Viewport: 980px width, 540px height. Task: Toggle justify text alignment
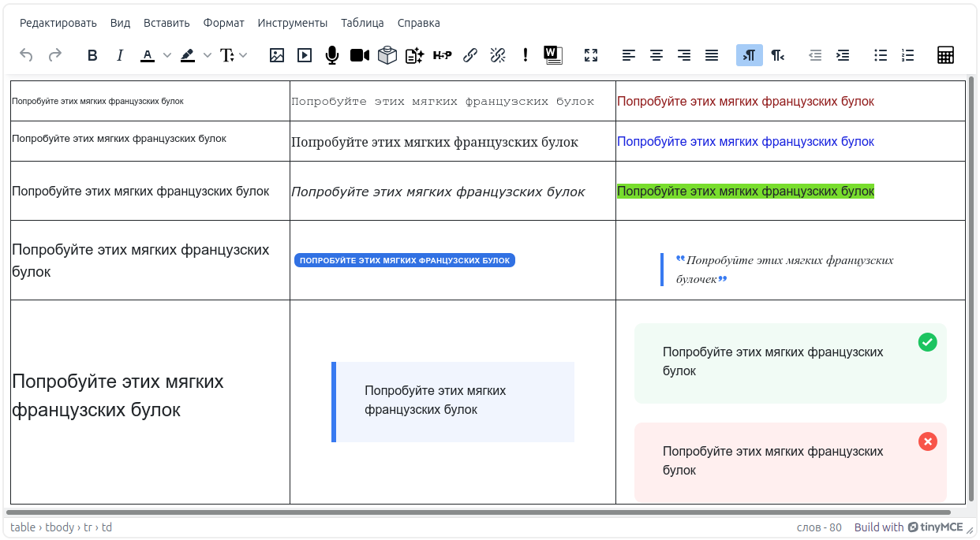[x=712, y=55]
